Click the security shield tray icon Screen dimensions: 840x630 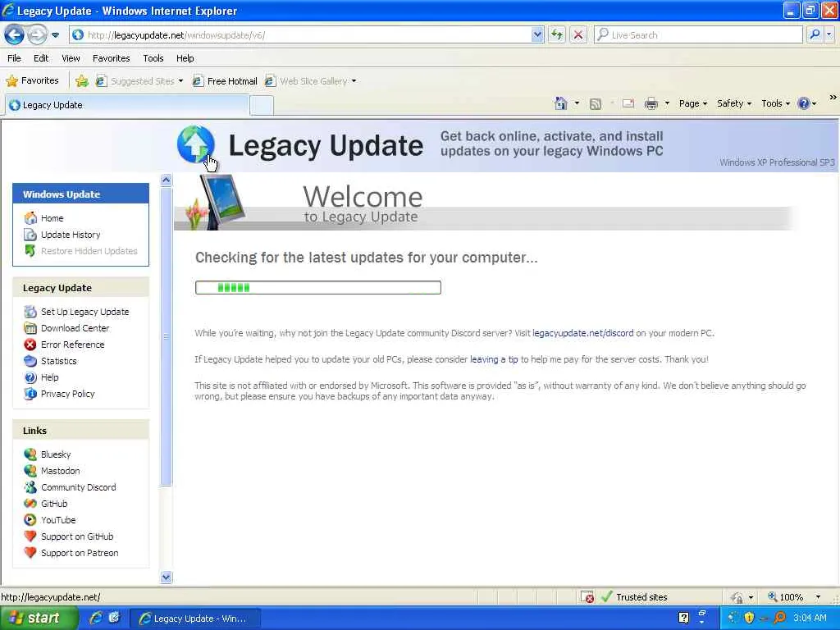(x=749, y=619)
